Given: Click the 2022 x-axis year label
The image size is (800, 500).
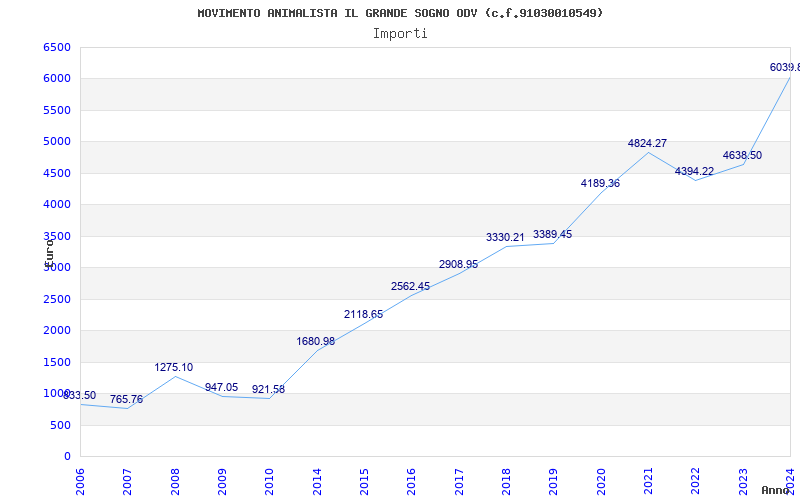Looking at the screenshot, I should [695, 483].
